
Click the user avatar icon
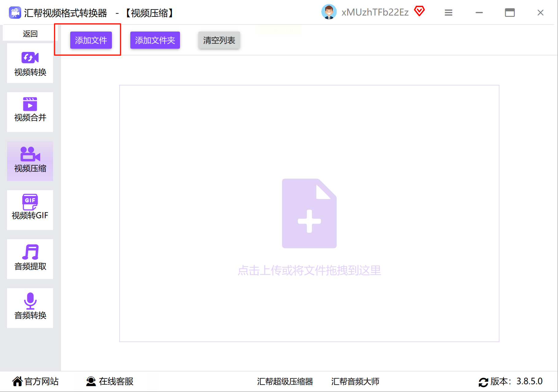(329, 12)
